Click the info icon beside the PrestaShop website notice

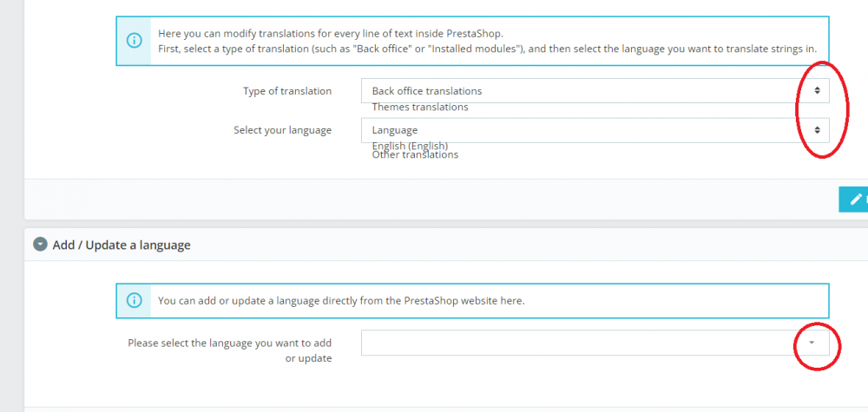(134, 301)
